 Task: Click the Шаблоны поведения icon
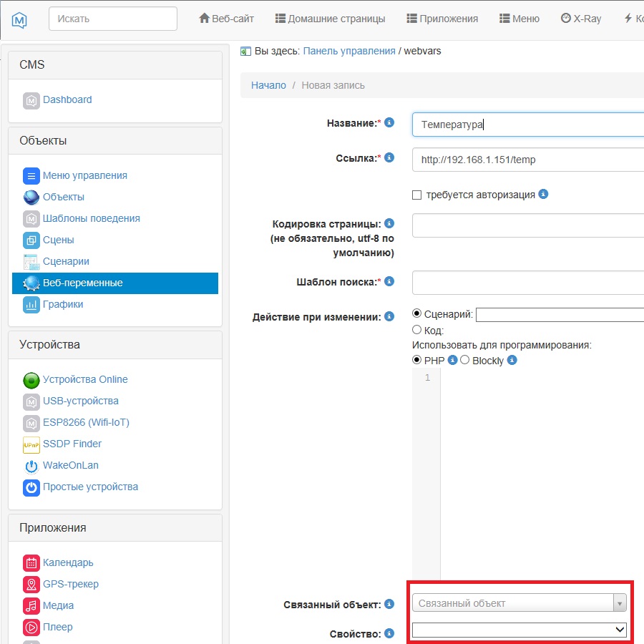(31, 219)
